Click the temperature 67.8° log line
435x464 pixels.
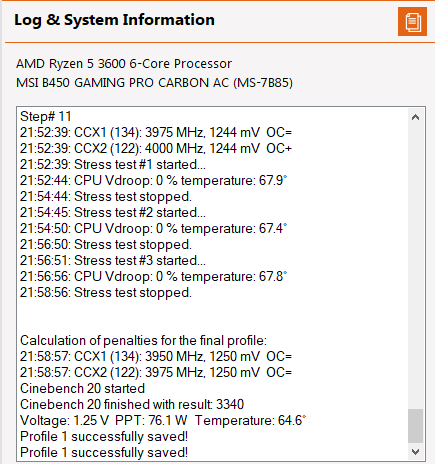(153, 276)
